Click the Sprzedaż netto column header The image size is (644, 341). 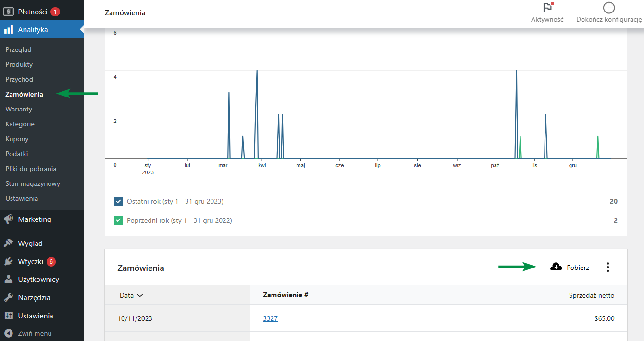point(592,295)
